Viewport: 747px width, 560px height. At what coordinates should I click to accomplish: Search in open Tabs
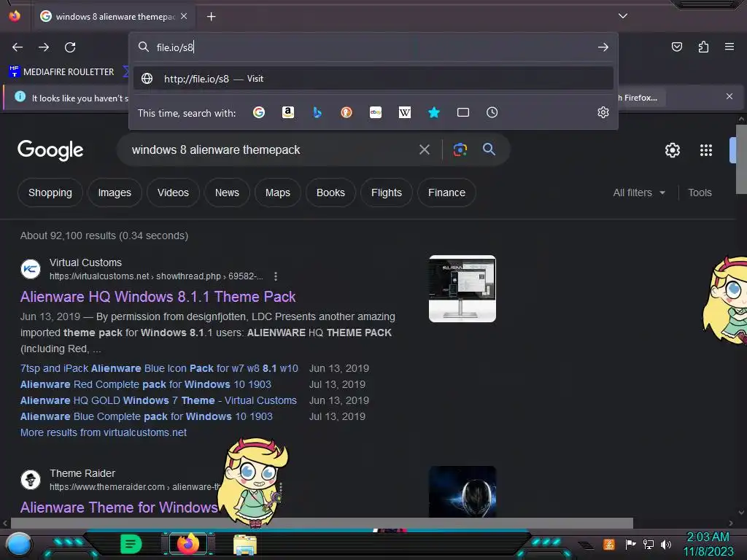tap(463, 112)
